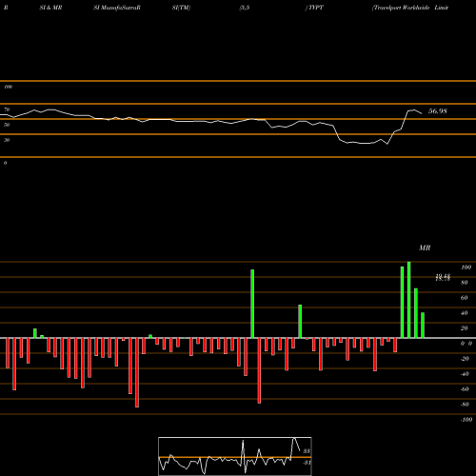Click the 31 label in the mini chart
The image size is (476, 476).
click(x=307, y=463)
